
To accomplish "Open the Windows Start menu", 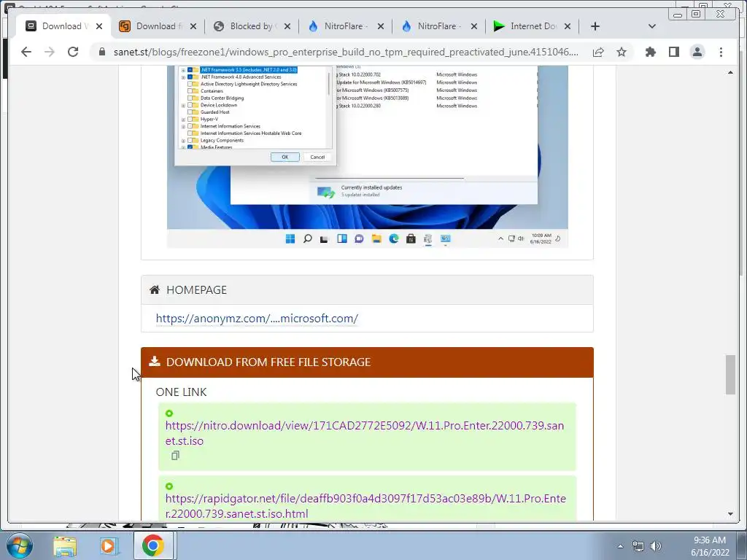I will 19,545.
